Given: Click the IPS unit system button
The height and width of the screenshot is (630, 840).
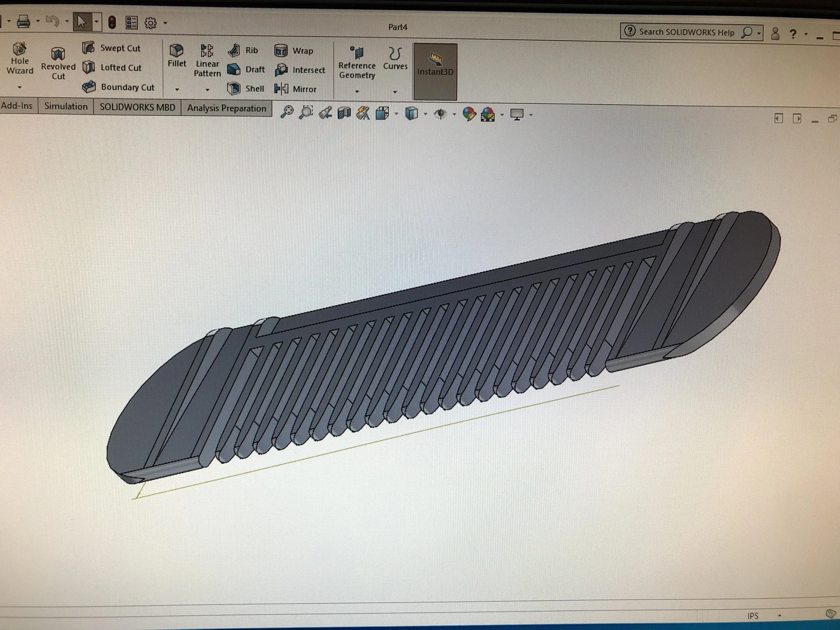Looking at the screenshot, I should pyautogui.click(x=753, y=616).
